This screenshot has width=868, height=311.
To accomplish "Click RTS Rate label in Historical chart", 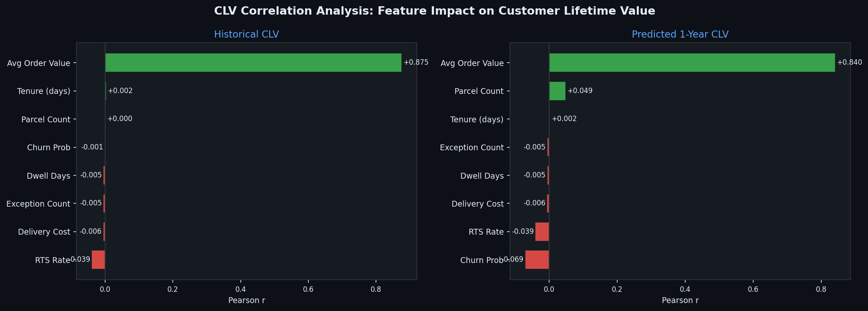I will pos(53,260).
